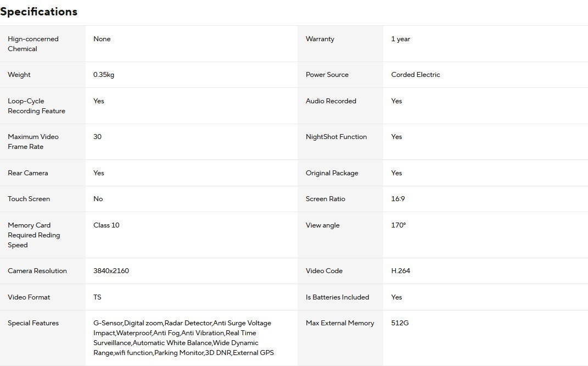The image size is (588, 366).
Task: Click the Audio Recorded label
Action: [x=331, y=101]
